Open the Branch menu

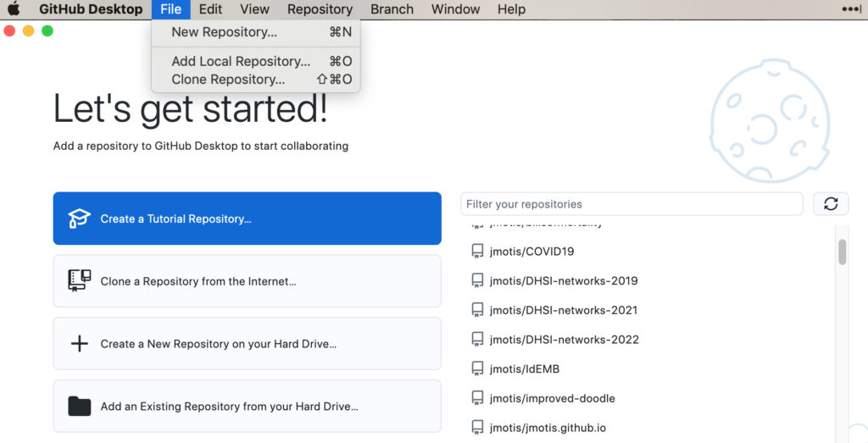pyautogui.click(x=392, y=8)
